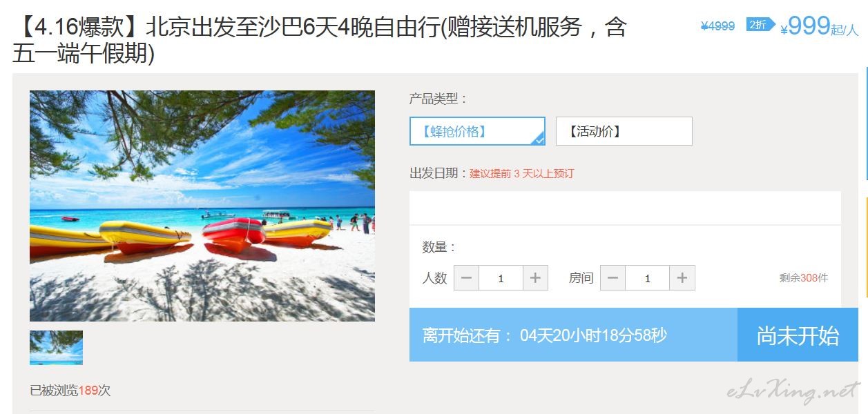Click the departure date selection area
868x414 pixels.
tap(625, 208)
